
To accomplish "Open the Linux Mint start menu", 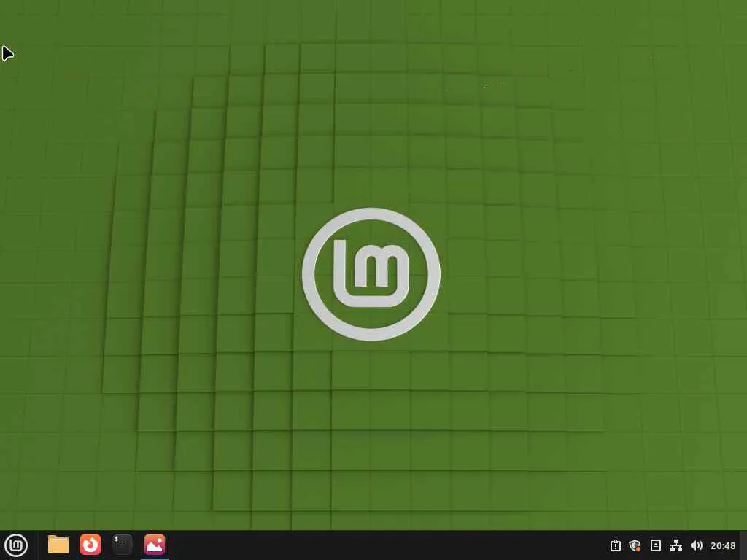I will click(x=16, y=545).
